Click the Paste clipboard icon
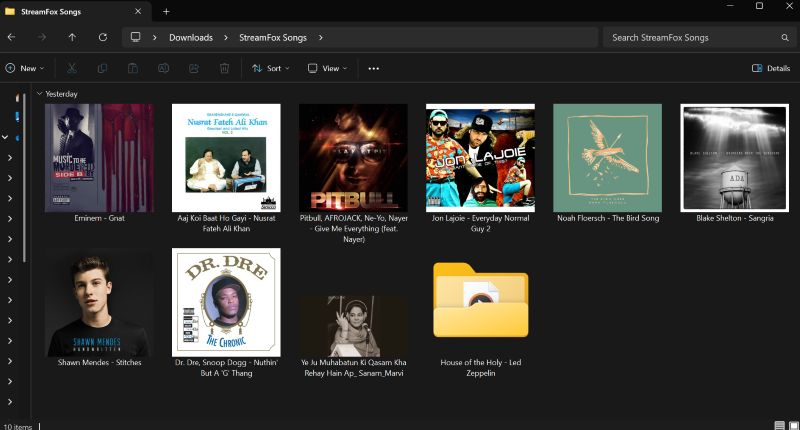800x430 pixels. 132,69
